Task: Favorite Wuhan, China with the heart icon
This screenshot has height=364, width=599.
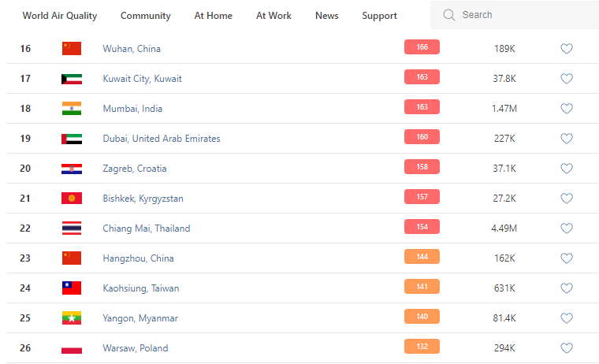Action: (566, 49)
